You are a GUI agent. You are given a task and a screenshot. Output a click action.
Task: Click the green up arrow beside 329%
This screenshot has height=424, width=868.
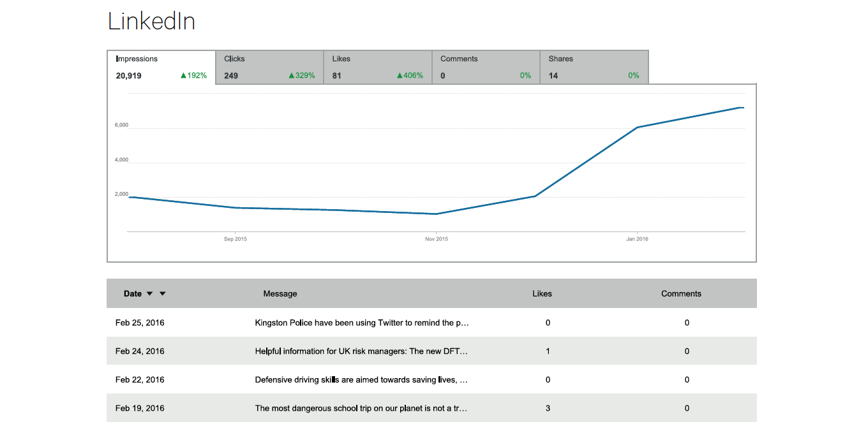click(x=292, y=76)
